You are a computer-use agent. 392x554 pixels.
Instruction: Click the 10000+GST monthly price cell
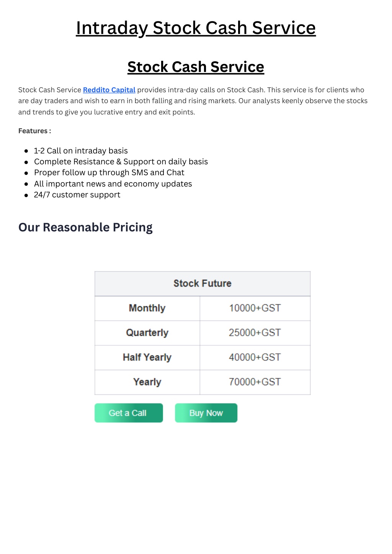tap(255, 308)
